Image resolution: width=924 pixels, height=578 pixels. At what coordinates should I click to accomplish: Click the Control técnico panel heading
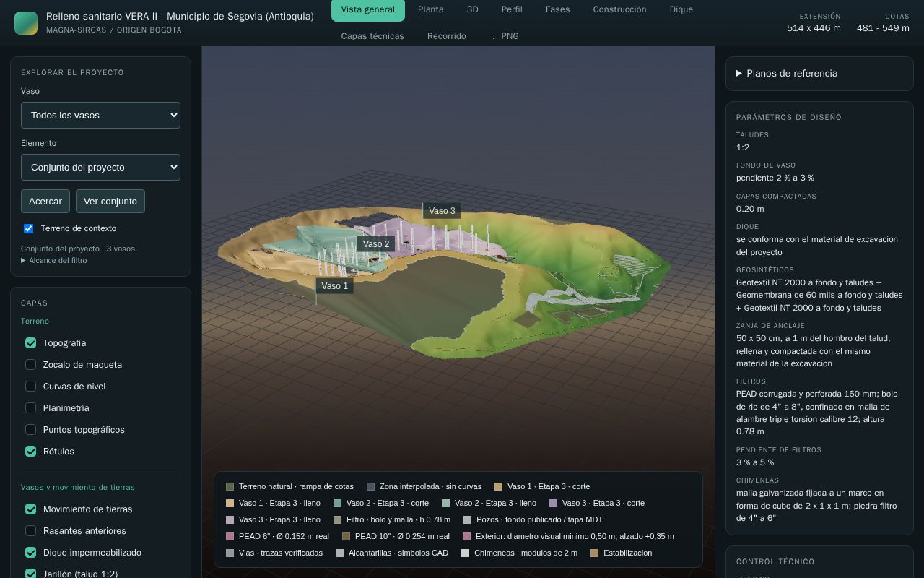pos(775,561)
